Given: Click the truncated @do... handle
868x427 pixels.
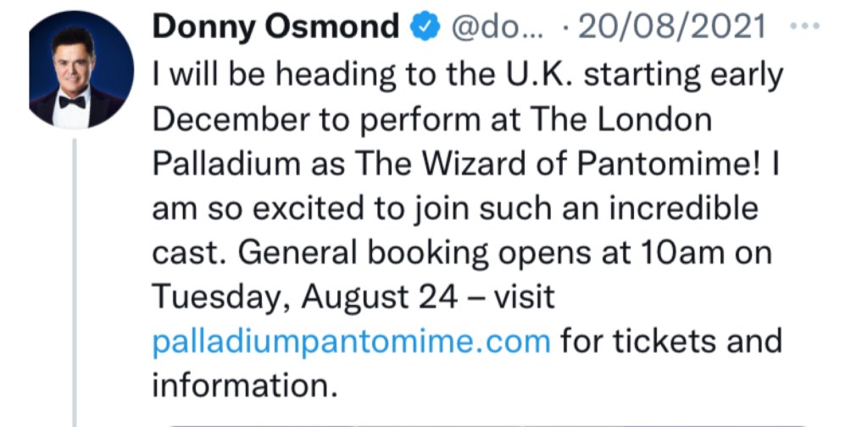Looking at the screenshot, I should point(493,29).
